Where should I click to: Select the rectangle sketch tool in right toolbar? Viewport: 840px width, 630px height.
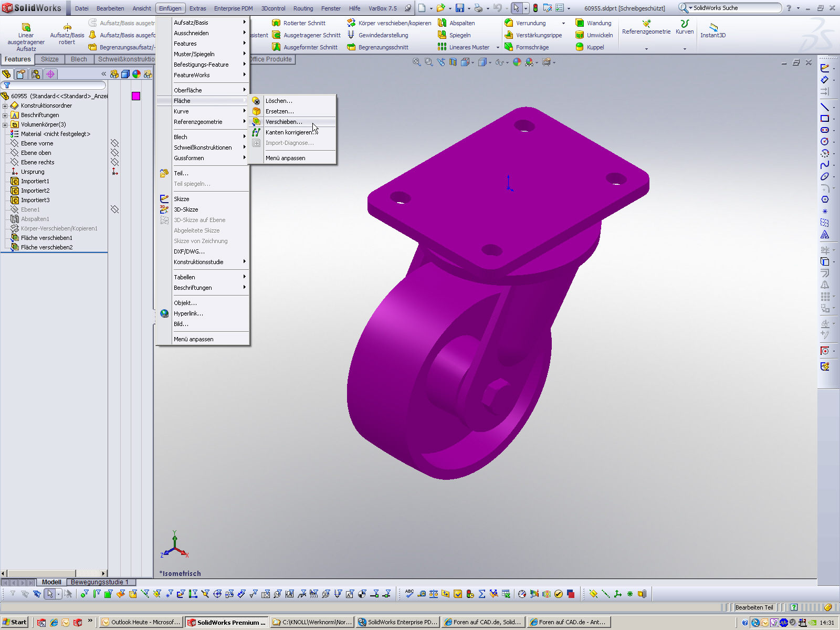tap(825, 119)
